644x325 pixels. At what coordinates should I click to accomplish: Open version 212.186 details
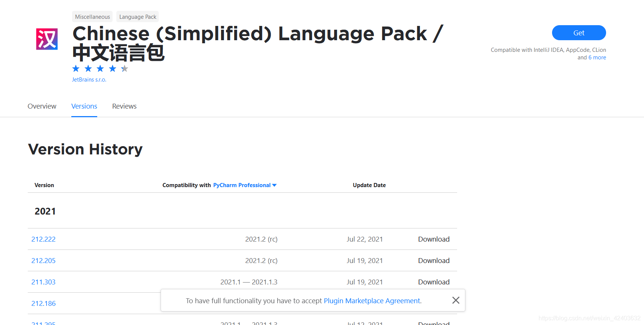pos(44,304)
